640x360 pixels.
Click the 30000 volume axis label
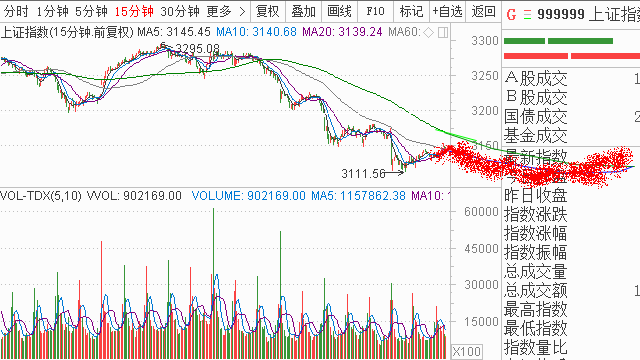click(481, 285)
